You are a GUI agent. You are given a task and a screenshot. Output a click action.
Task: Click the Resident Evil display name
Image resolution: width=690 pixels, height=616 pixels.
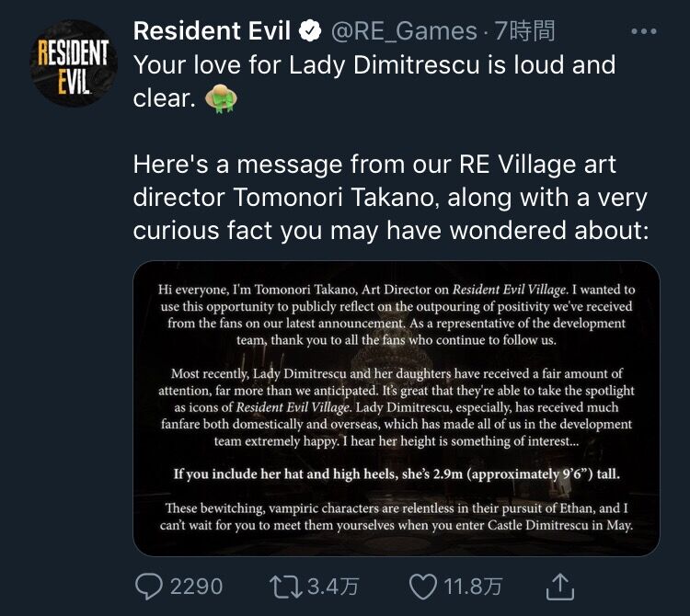(212, 31)
